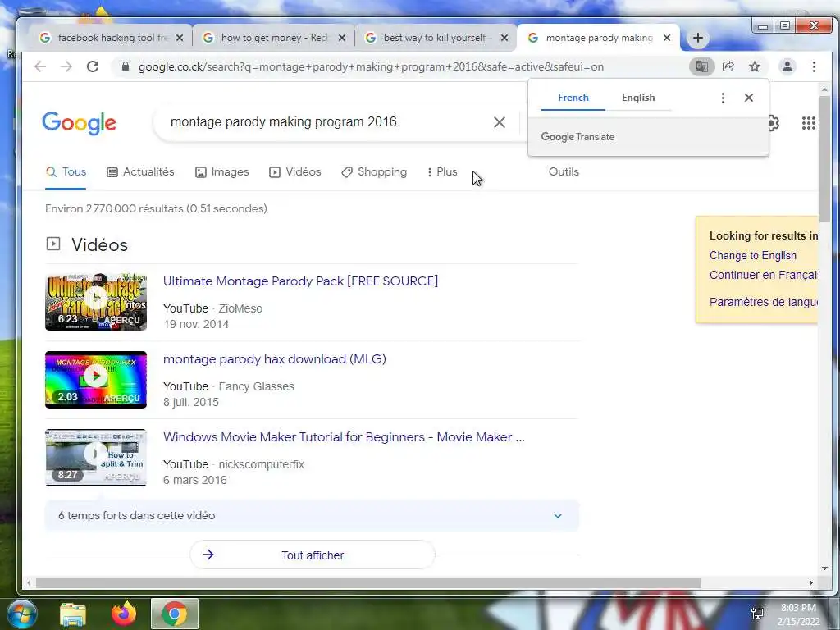Click the browser forward arrow
840x630 pixels.
point(66,66)
